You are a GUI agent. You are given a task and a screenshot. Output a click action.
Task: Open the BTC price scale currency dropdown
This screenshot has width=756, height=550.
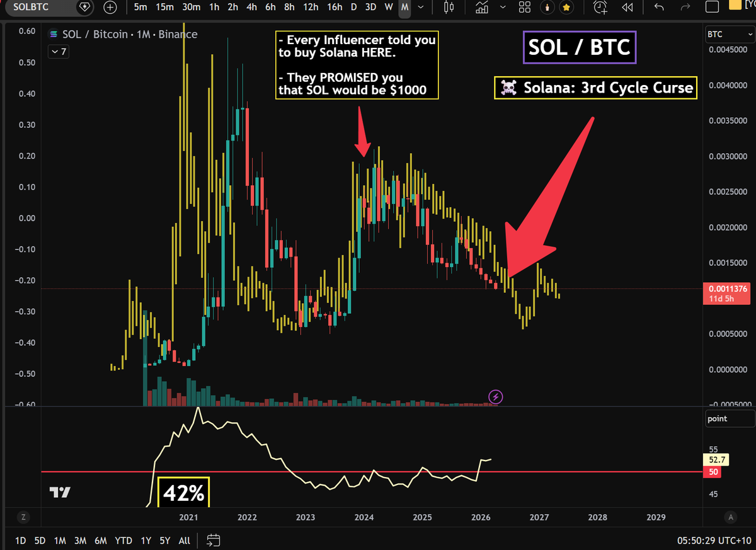[x=730, y=34]
